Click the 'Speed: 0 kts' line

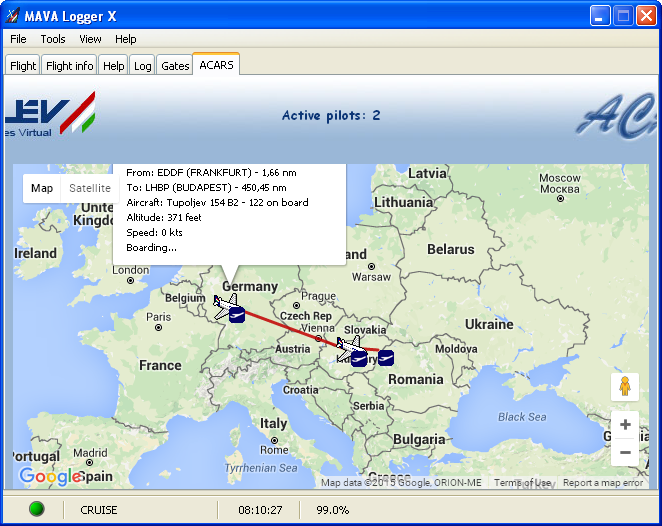[x=154, y=233]
